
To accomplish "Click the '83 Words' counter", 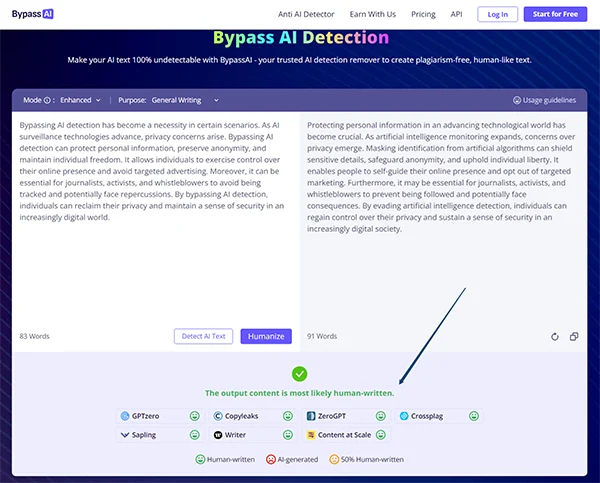I will [x=34, y=336].
